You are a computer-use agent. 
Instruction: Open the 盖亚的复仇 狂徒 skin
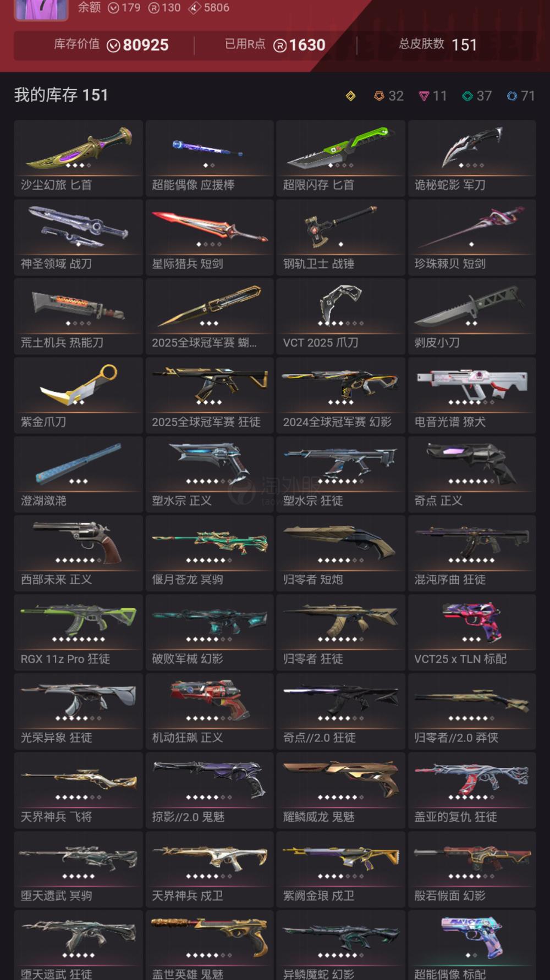tap(472, 790)
